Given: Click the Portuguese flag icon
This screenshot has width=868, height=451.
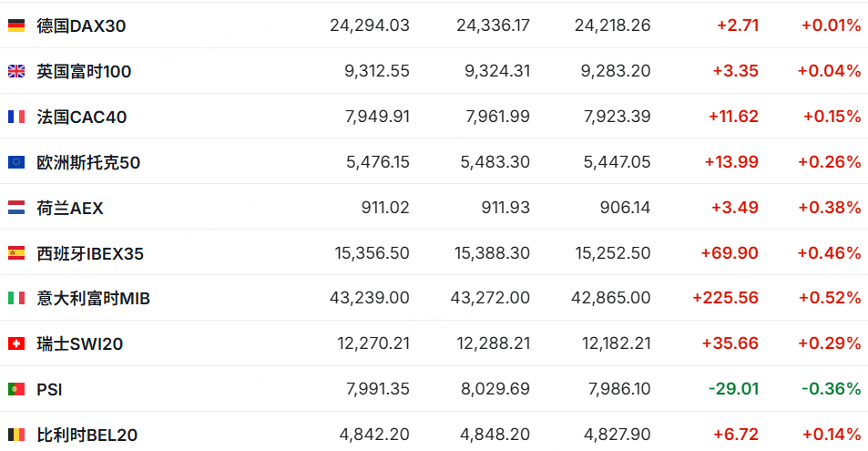Looking at the screenshot, I should pyautogui.click(x=16, y=389).
